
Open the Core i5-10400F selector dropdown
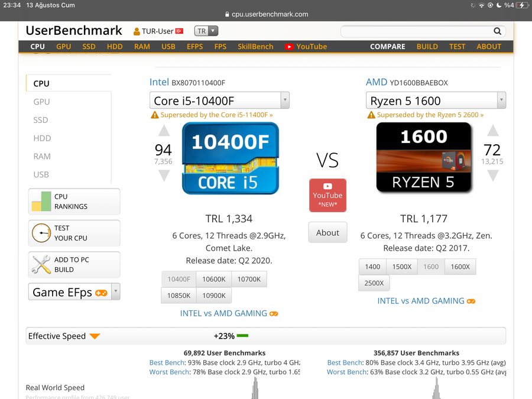(219, 100)
